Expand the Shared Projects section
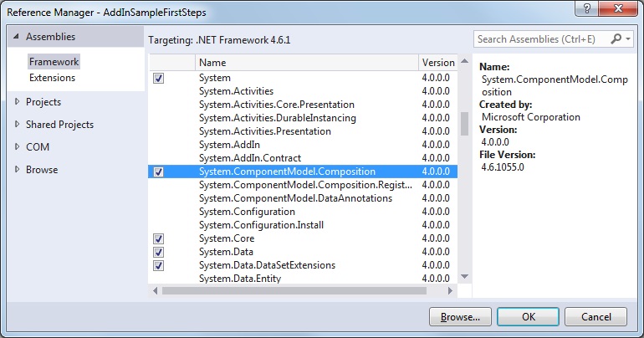The height and width of the screenshot is (338, 644). pos(17,124)
